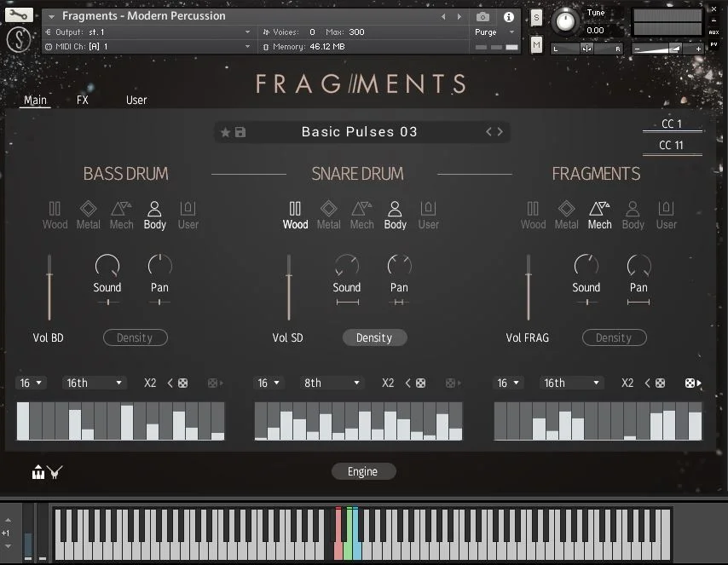This screenshot has width=728, height=565.
Task: Switch to the User tab
Action: pos(136,100)
